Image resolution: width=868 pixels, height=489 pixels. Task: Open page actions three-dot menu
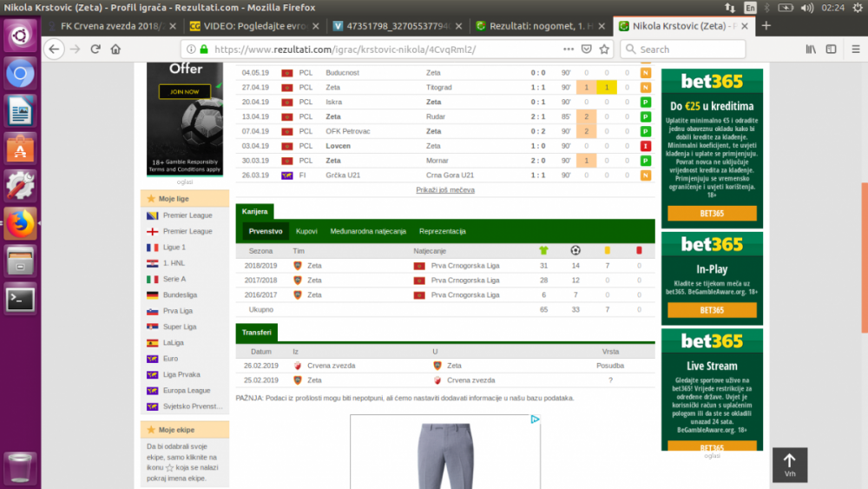(x=568, y=50)
